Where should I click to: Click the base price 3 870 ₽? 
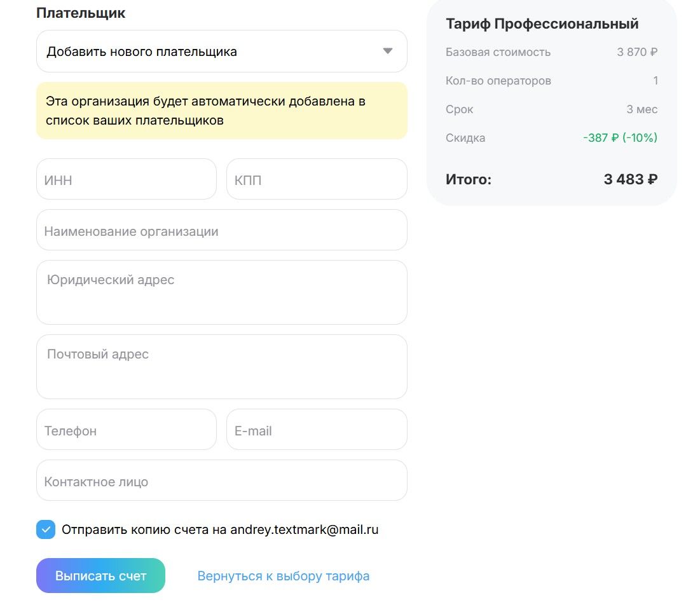click(636, 52)
